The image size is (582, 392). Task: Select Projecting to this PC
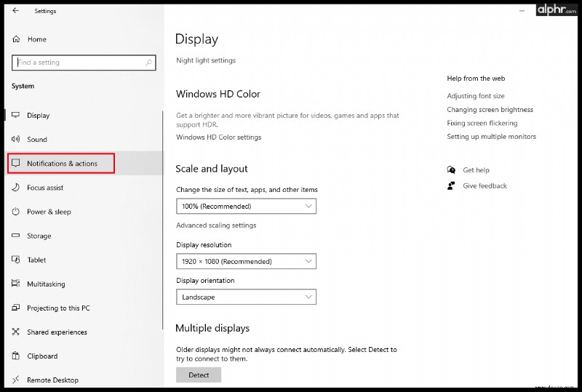pos(84,308)
